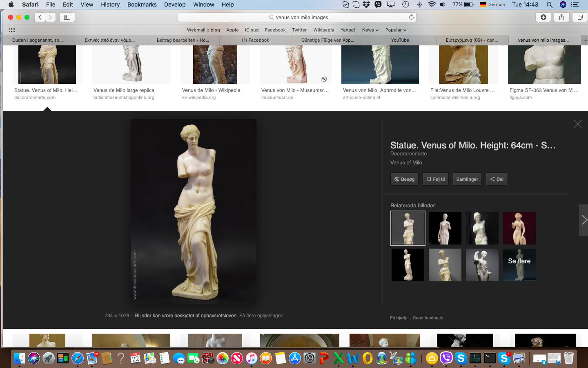Click the Se flere related images tile

pos(519,265)
